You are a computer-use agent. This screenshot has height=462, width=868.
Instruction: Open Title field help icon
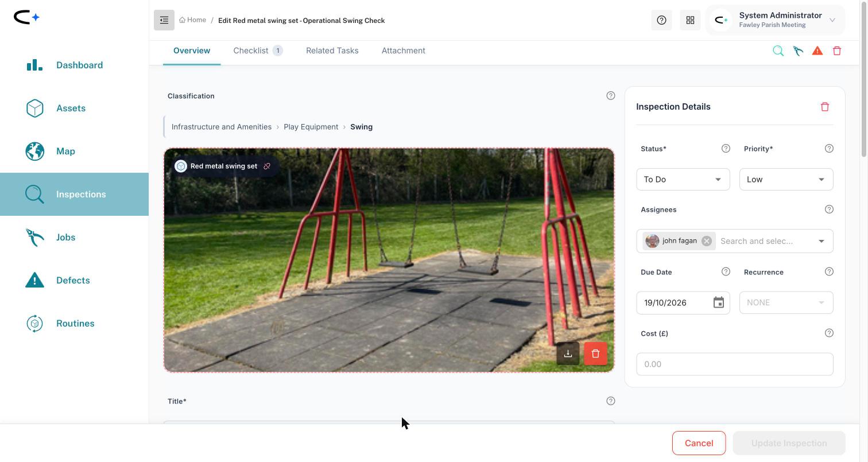(611, 401)
